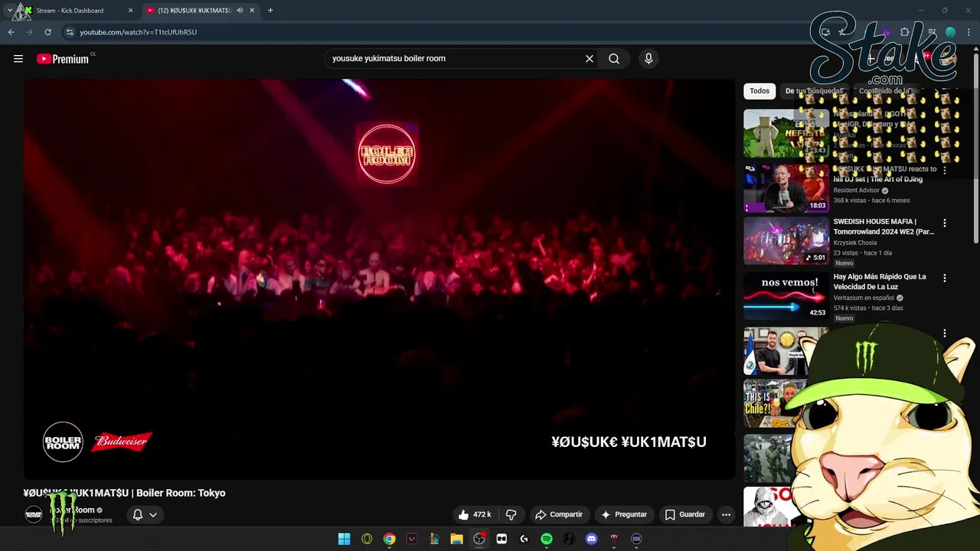Select the YouTube ¥ØU$UK€ tab
This screenshot has height=551, width=980.
(201, 11)
